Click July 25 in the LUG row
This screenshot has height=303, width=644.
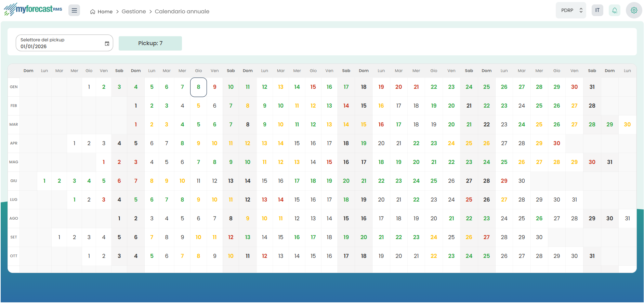(469, 200)
